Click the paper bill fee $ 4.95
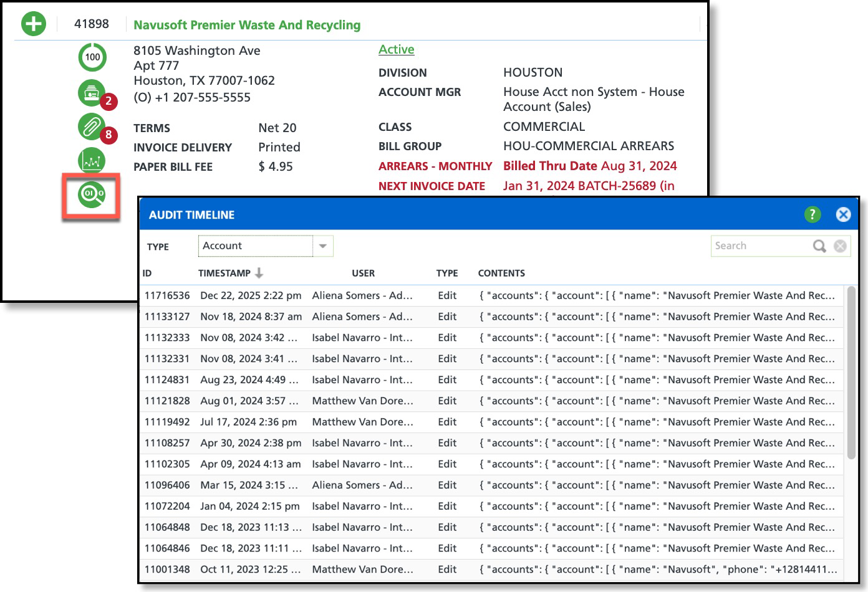This screenshot has width=868, height=592. 276,166
